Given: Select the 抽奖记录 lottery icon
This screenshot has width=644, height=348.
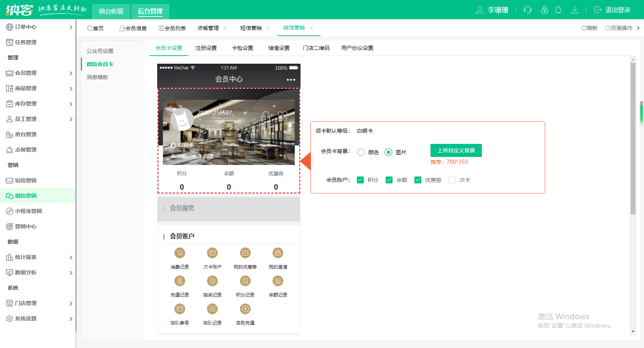Looking at the screenshot, I should (x=212, y=281).
